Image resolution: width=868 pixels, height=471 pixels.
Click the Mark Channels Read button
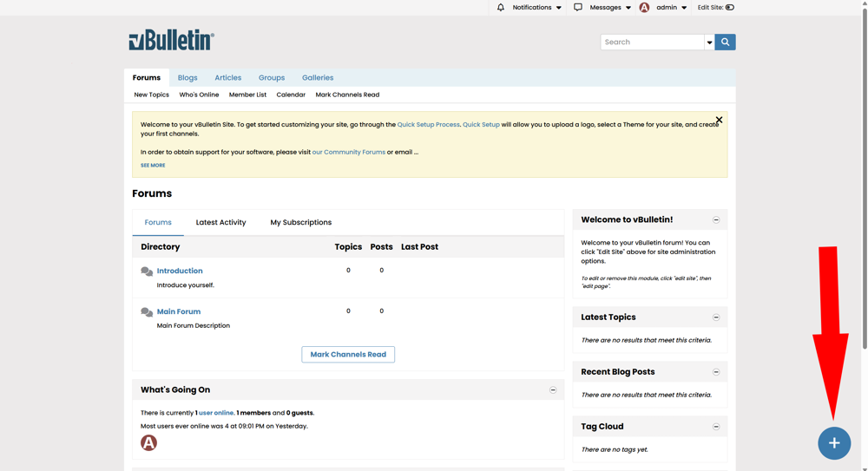pyautogui.click(x=348, y=354)
